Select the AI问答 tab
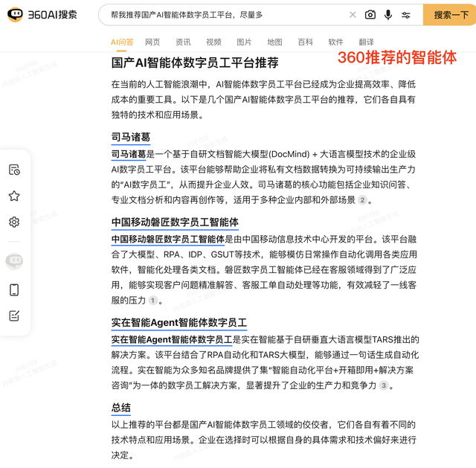Viewport: 476px width, 468px height. coord(122,42)
